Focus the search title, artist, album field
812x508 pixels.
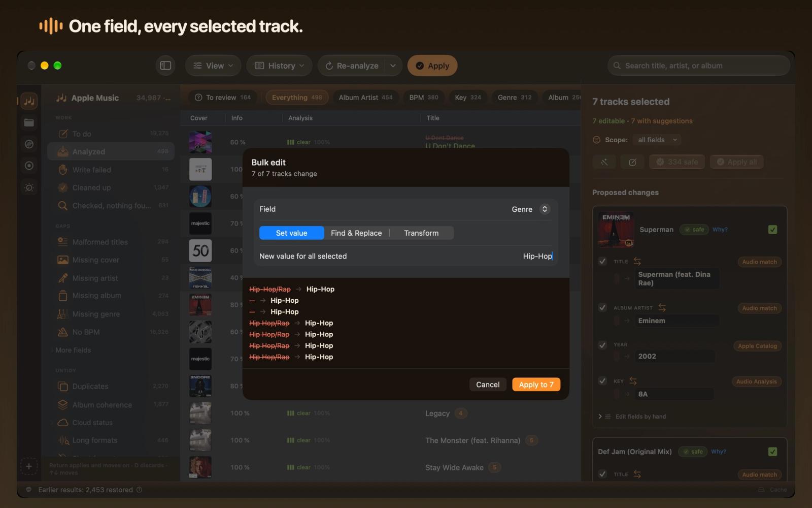coord(699,66)
